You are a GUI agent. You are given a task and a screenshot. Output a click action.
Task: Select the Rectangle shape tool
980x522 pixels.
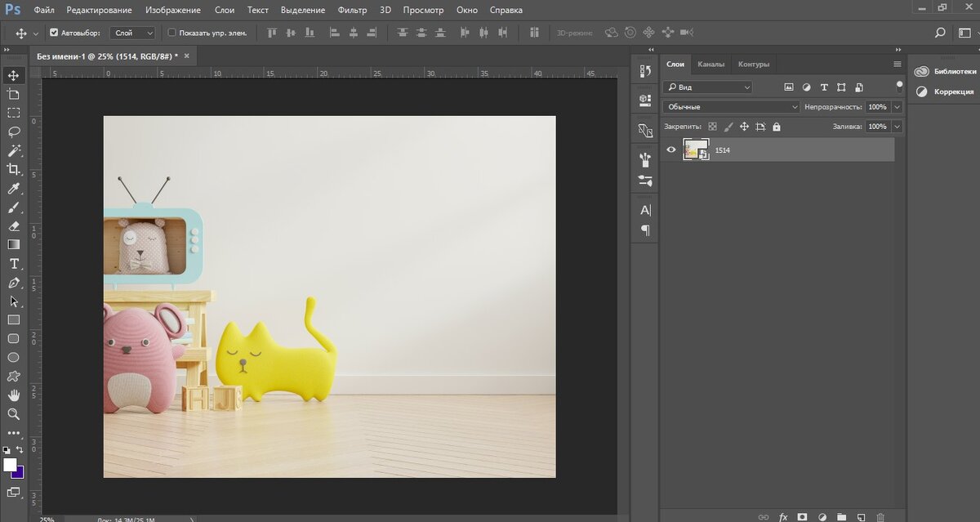(x=14, y=320)
